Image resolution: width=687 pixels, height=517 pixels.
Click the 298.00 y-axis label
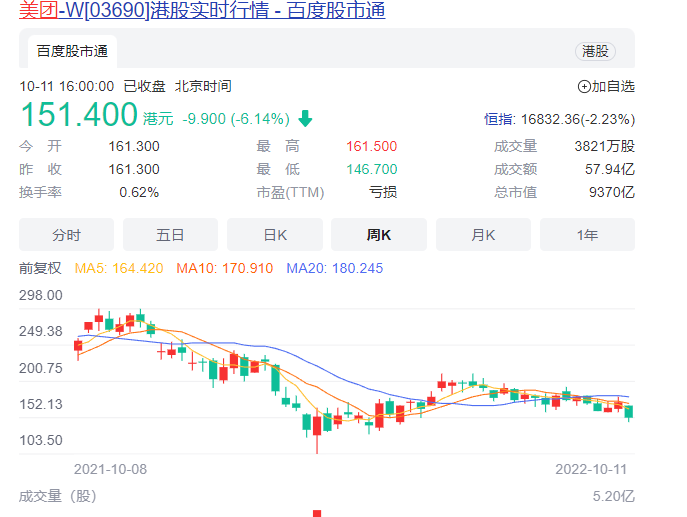coord(41,295)
